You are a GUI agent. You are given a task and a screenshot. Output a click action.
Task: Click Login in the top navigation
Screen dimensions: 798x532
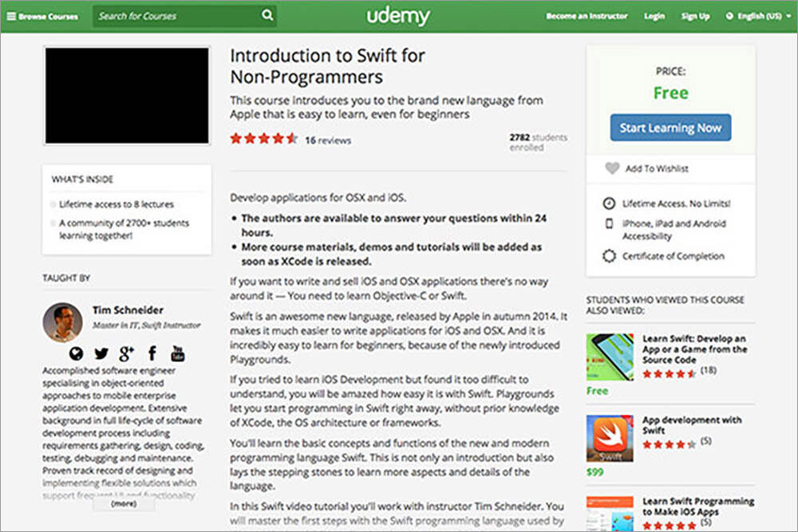[654, 16]
